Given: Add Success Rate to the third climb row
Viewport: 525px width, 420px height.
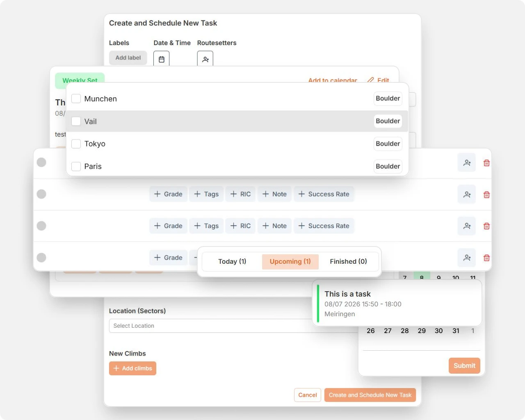Looking at the screenshot, I should pyautogui.click(x=324, y=226).
